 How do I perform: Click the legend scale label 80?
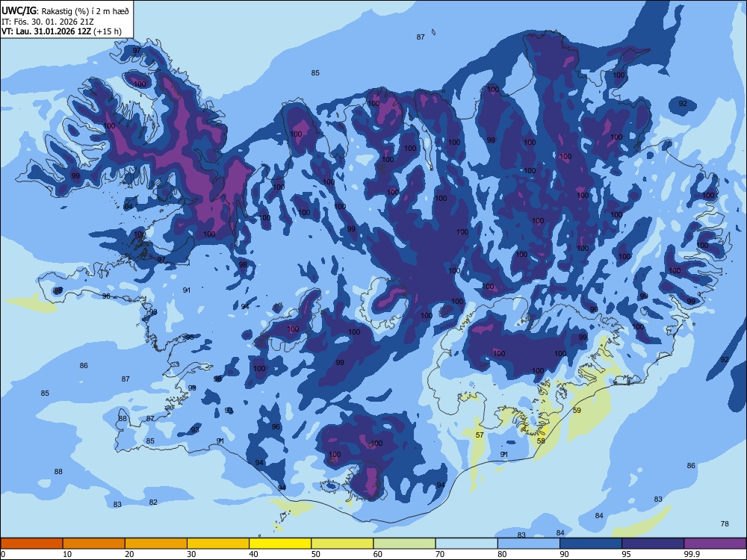coord(502,554)
